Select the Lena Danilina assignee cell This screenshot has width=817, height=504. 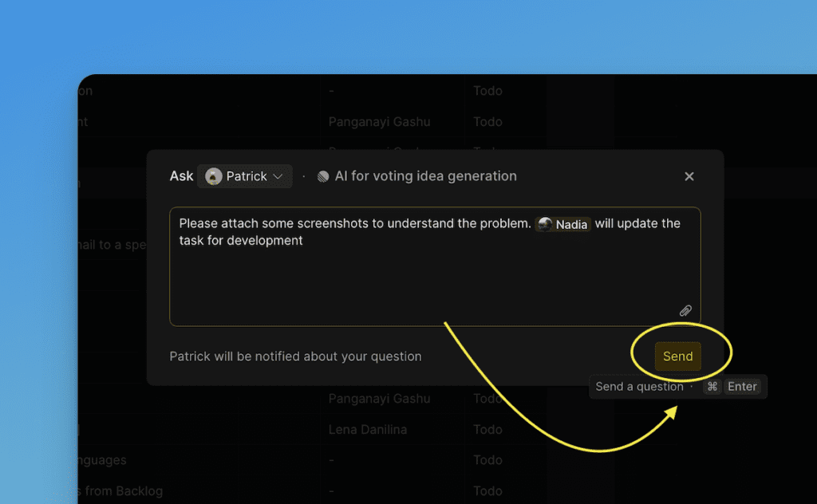pyautogui.click(x=367, y=430)
